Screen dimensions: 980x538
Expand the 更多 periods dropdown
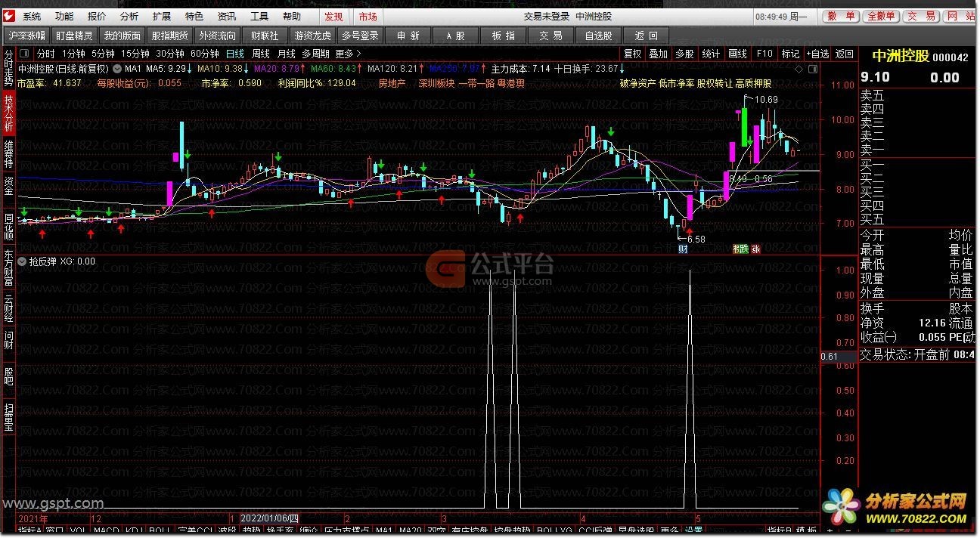tap(348, 54)
